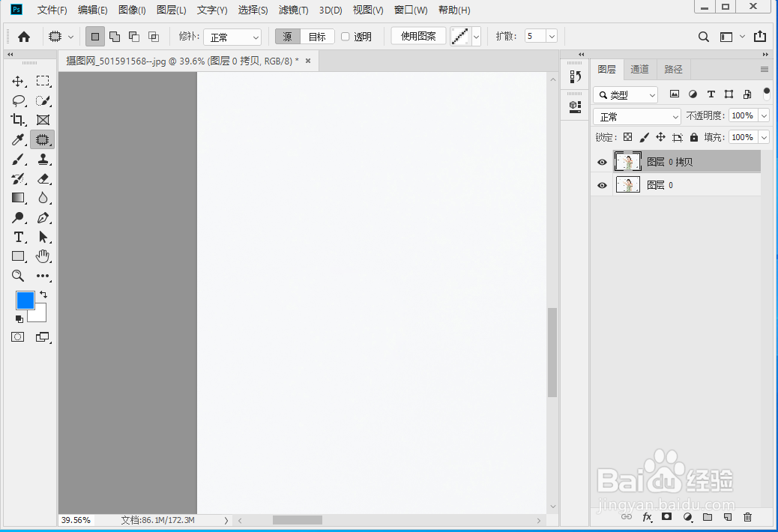Choose Intersect with Selection mode
This screenshot has height=532, width=778.
click(x=154, y=37)
